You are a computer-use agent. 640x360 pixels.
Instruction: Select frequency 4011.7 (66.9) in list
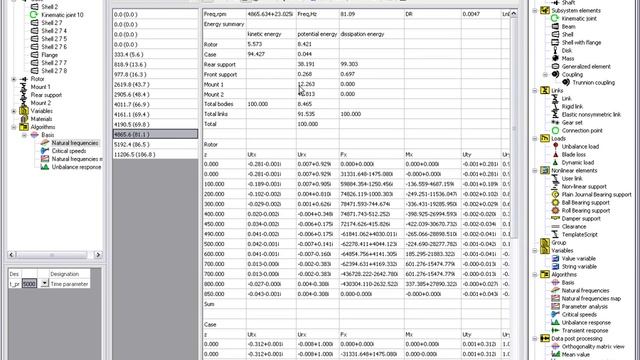point(155,104)
